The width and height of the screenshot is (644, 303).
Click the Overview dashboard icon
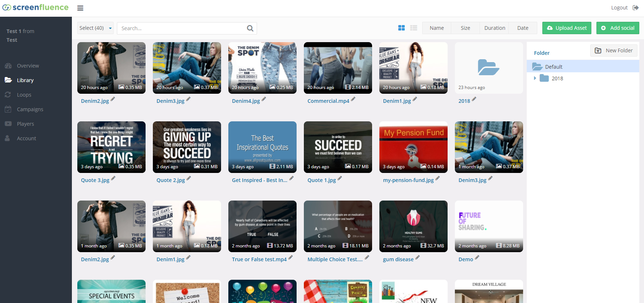(8, 66)
